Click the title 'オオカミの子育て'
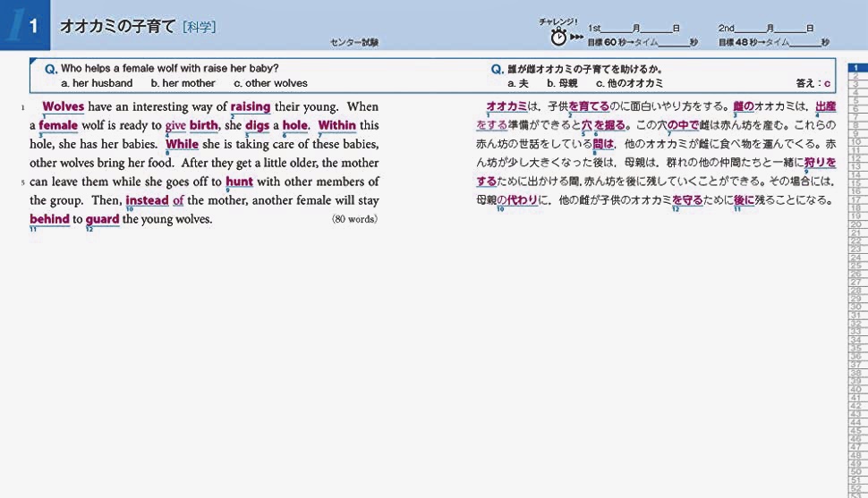The width and height of the screenshot is (868, 498). (x=117, y=26)
